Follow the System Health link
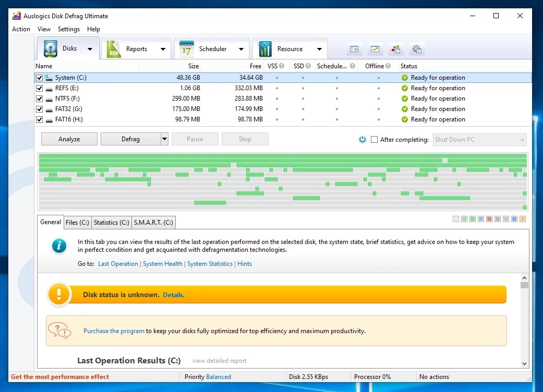The height and width of the screenshot is (392, 543). point(163,264)
